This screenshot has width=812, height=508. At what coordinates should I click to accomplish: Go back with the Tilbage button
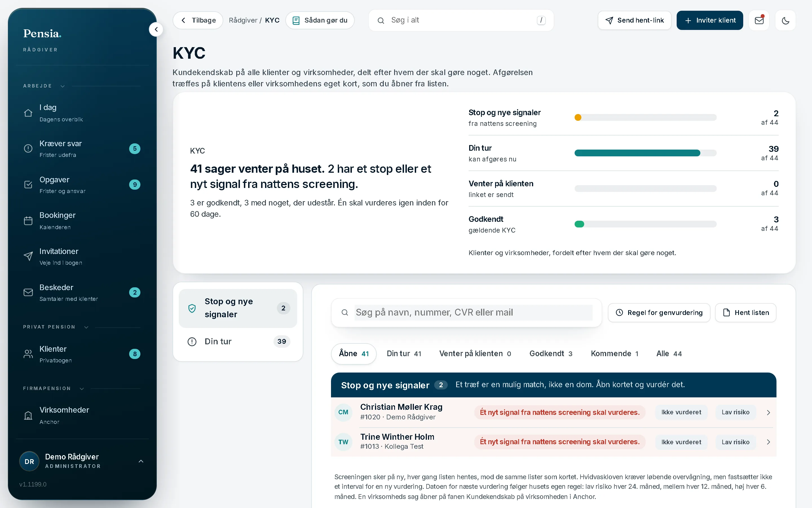(x=198, y=21)
